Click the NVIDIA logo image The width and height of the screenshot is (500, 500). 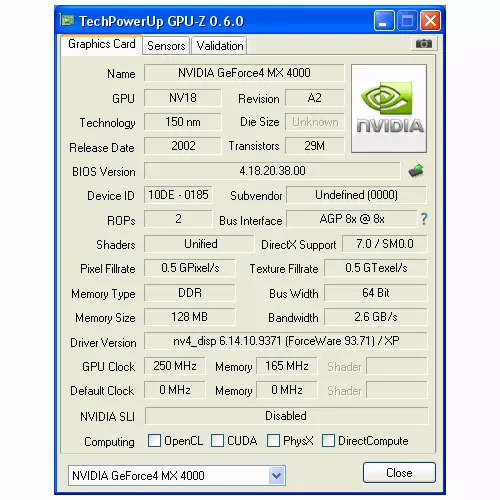389,109
